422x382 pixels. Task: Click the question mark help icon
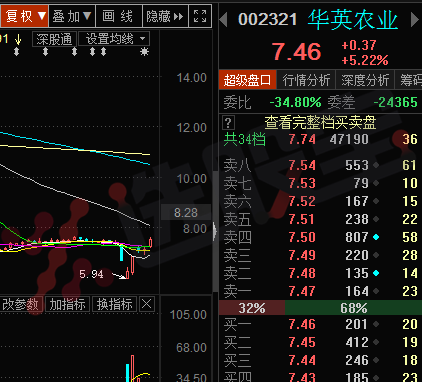(228, 123)
